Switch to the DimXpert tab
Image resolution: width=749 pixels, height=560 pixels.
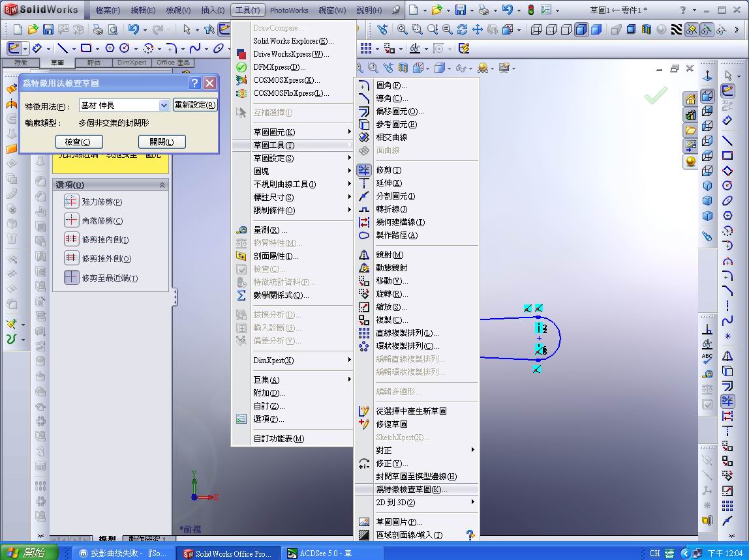coord(132,63)
